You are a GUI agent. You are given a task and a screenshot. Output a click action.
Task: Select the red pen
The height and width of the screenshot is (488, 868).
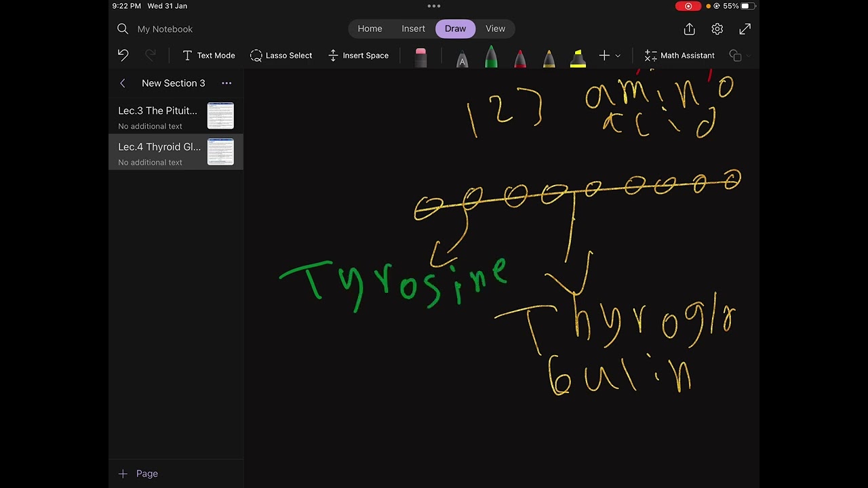coord(520,58)
